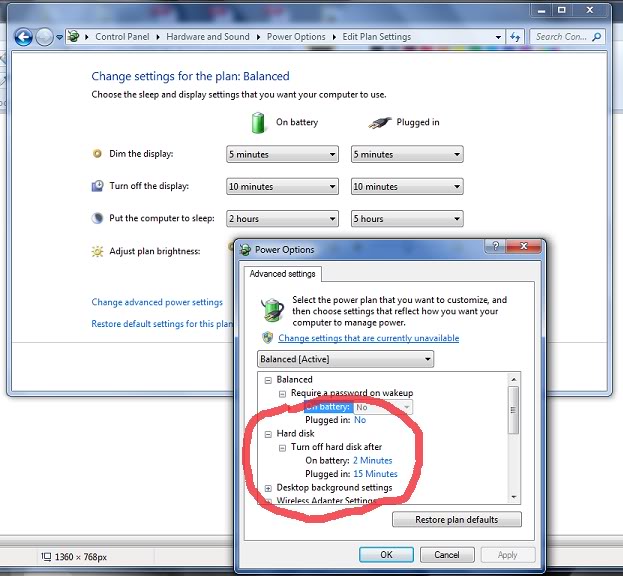
Task: Click the Apply button
Action: 508,555
